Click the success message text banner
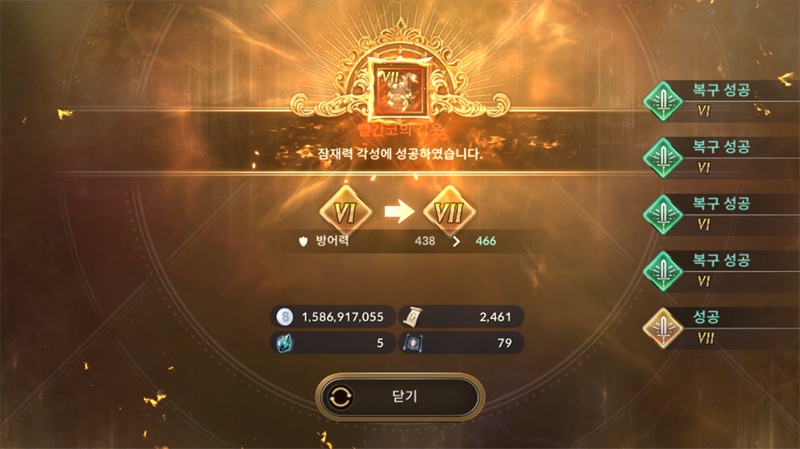This screenshot has height=449, width=800. point(399,153)
